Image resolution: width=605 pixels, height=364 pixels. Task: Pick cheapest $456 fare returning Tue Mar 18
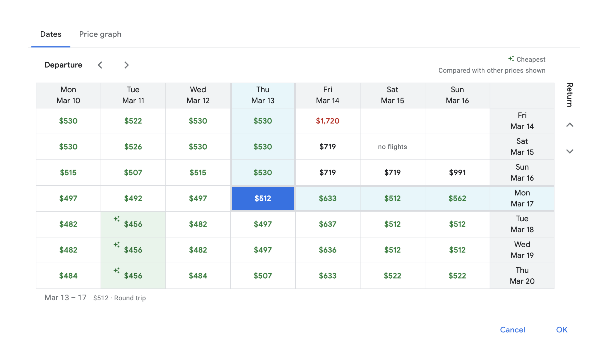coord(133,224)
